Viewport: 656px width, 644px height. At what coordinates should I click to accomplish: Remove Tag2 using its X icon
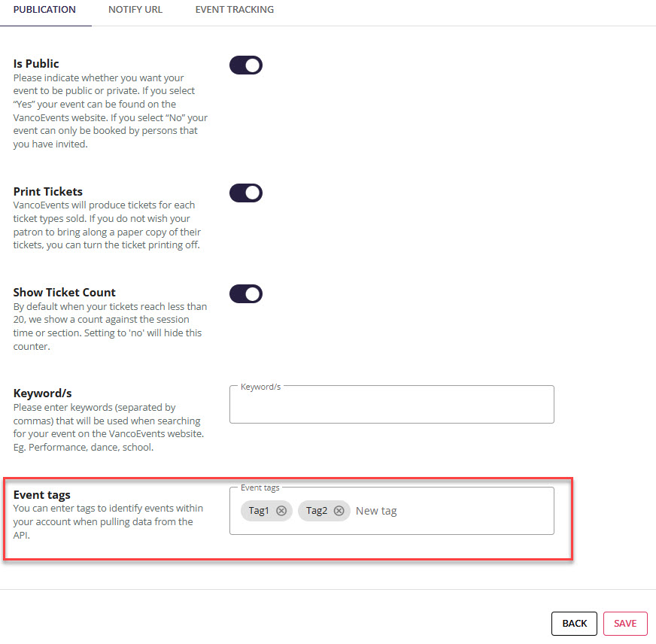pyautogui.click(x=339, y=511)
